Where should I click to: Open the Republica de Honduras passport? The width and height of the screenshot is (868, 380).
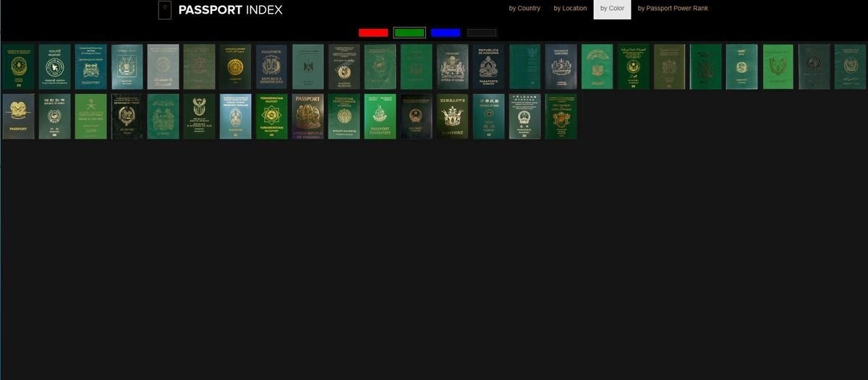488,66
